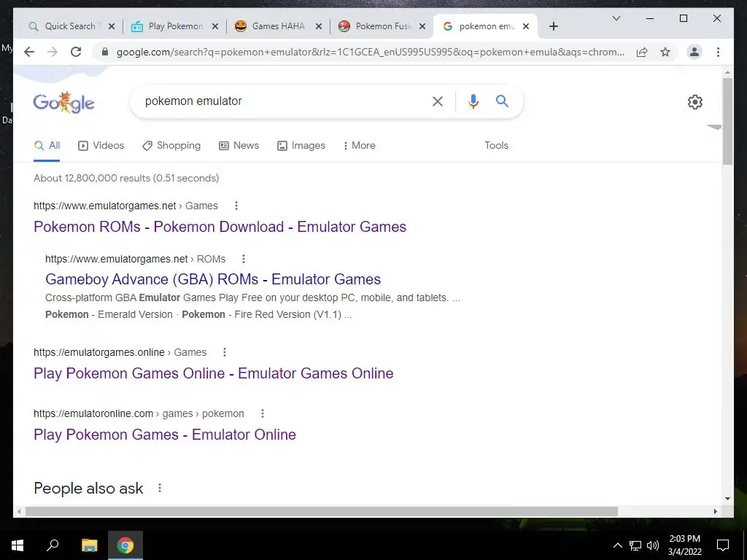The width and height of the screenshot is (747, 560).
Task: Open Windows notification center
Action: 723,545
